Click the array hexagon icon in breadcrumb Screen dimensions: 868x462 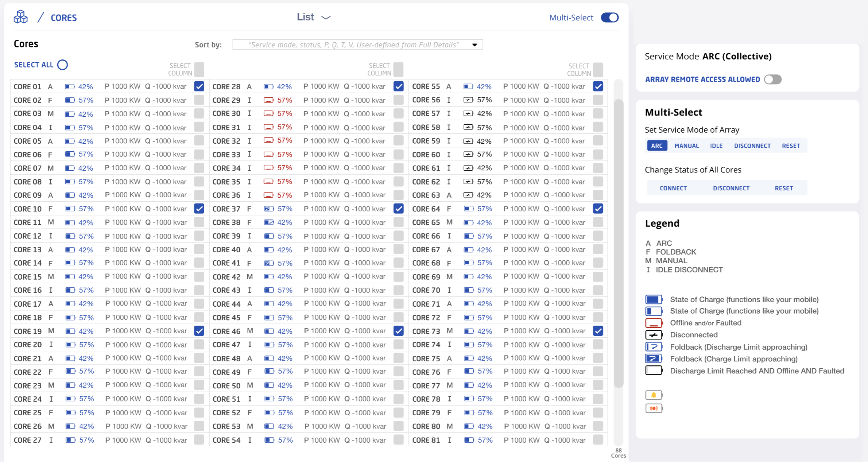(x=21, y=16)
